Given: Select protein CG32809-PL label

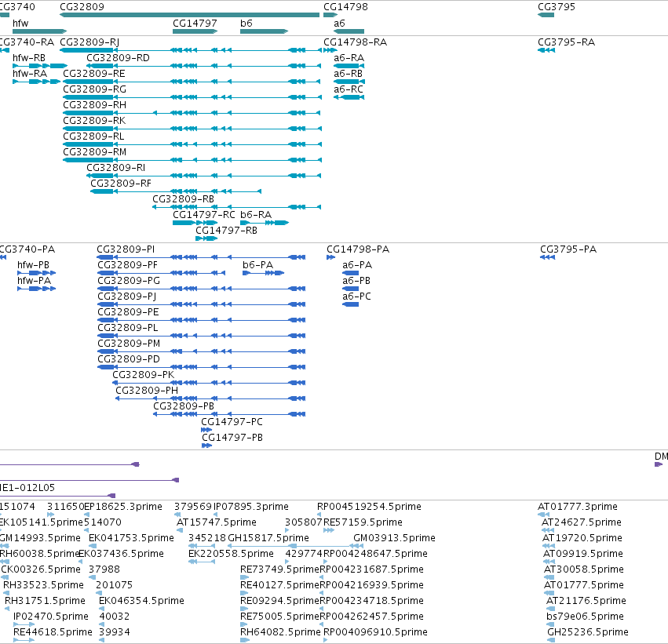Looking at the screenshot, I should tap(128, 328).
